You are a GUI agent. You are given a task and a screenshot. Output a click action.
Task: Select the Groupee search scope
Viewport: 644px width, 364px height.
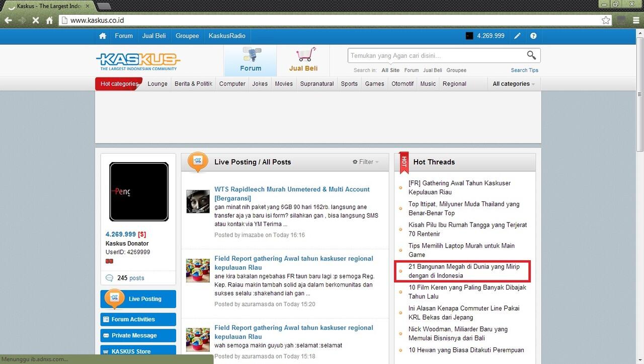tap(456, 70)
